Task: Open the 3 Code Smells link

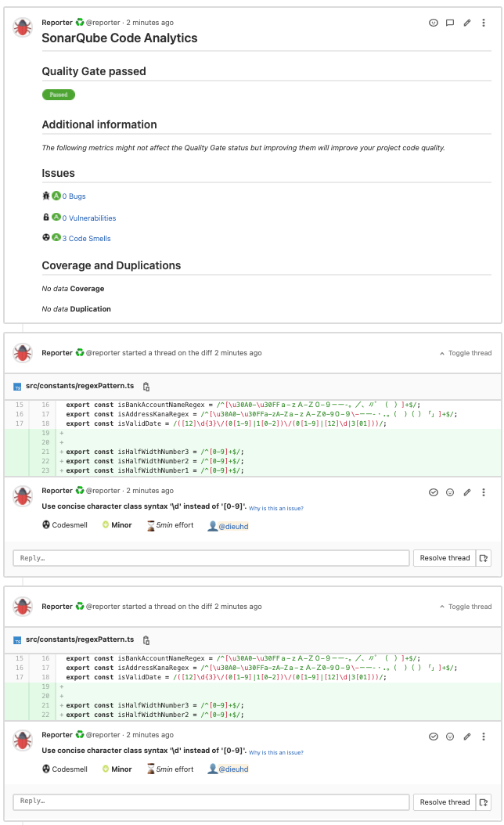Action: click(86, 239)
